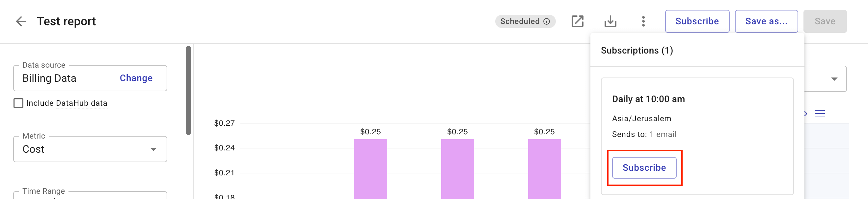Viewport: 868px width, 199px height.
Task: Open report in new window icon
Action: 577,22
